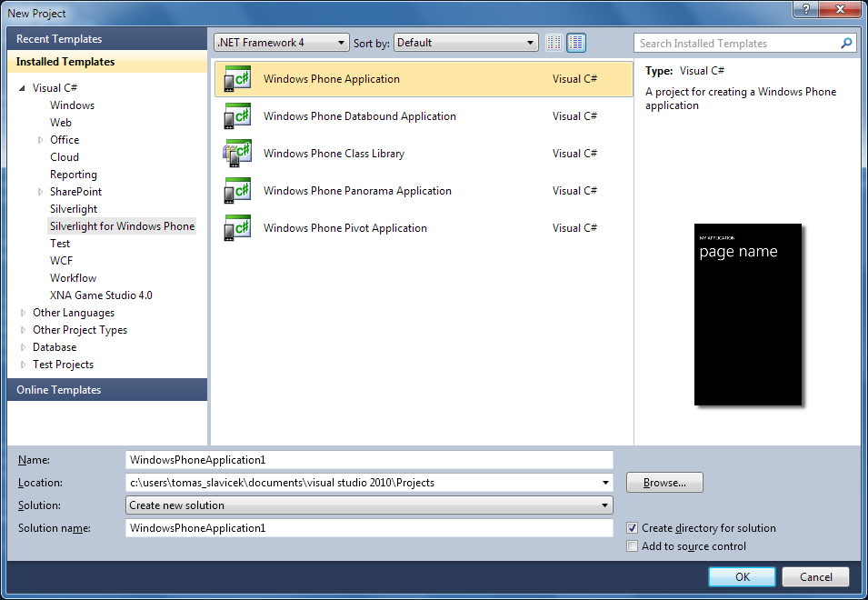Open the Solution 'Create new solution' dropdown

point(369,505)
